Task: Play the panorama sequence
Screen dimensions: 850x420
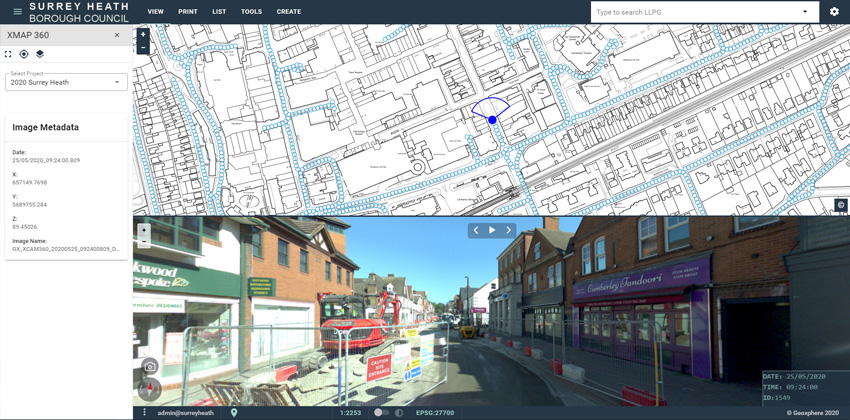Action: pyautogui.click(x=492, y=230)
